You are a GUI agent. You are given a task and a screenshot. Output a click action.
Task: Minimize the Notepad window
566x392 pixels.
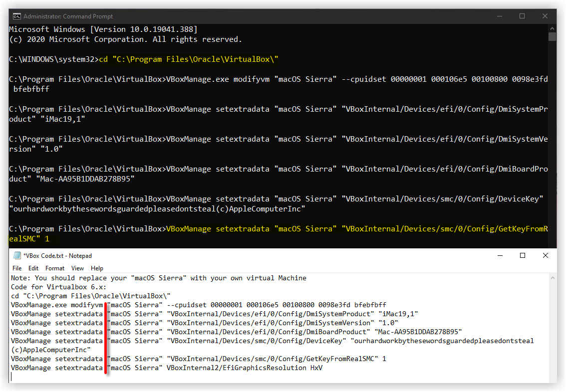click(500, 255)
